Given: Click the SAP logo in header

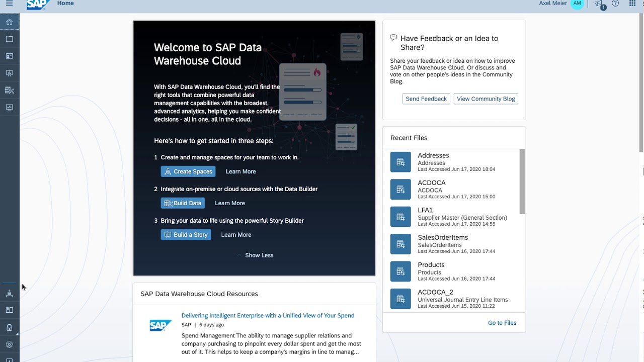Looking at the screenshot, I should (38, 4).
